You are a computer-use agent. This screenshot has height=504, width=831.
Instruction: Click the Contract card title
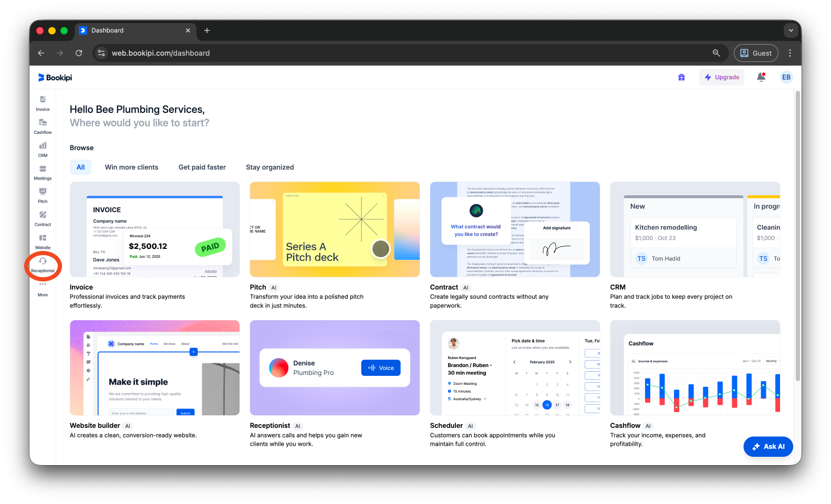444,287
